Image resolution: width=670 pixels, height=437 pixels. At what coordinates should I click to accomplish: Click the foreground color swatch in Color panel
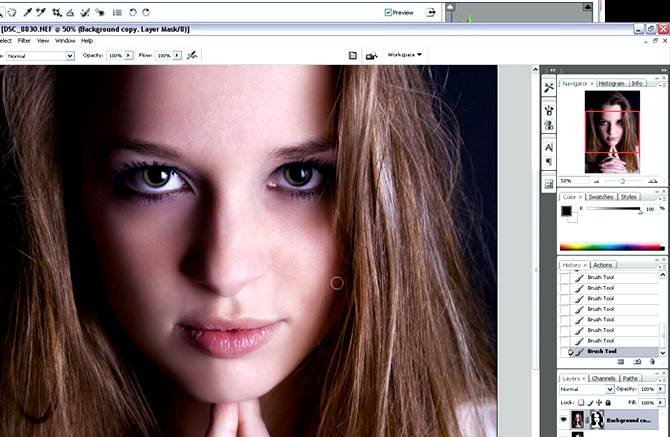566,210
